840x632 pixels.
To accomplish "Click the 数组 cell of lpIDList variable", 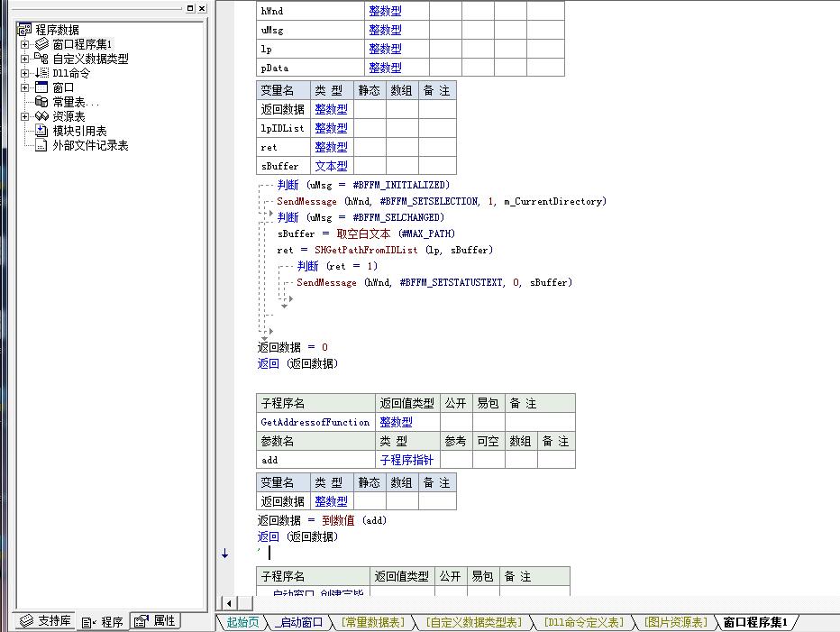I will tap(402, 128).
